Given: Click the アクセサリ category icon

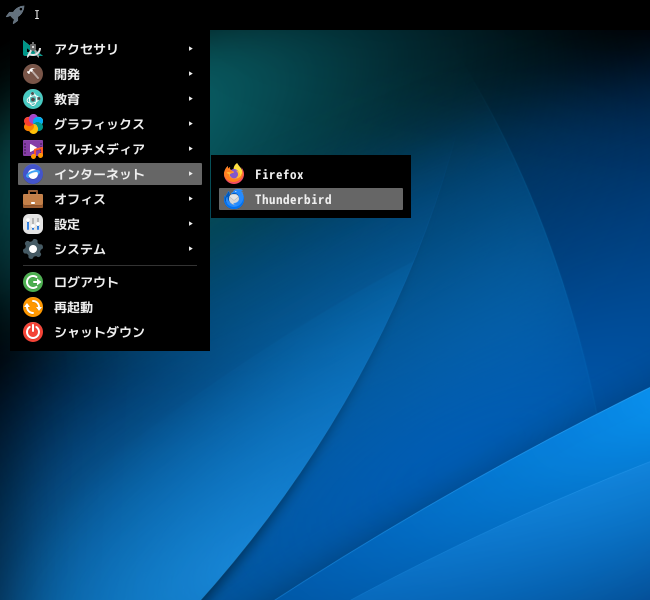Looking at the screenshot, I should [33, 49].
